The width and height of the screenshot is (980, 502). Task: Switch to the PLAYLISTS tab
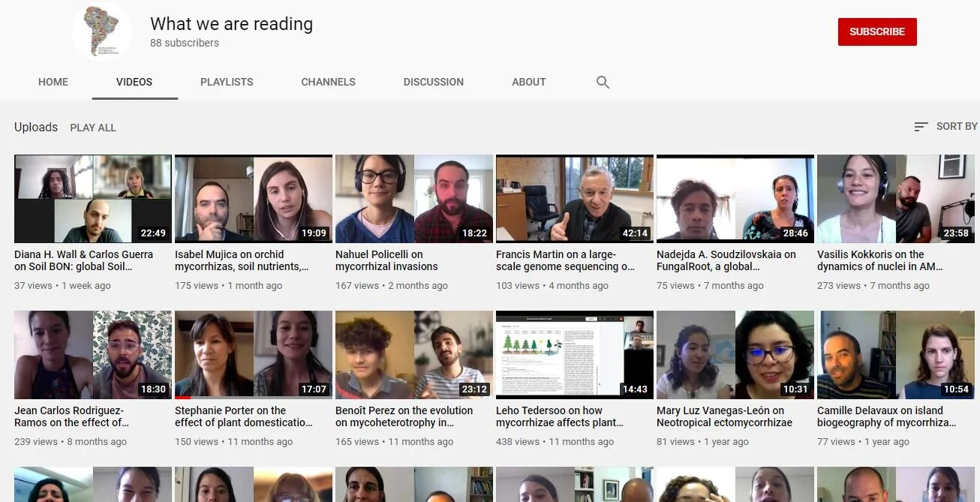click(x=227, y=82)
